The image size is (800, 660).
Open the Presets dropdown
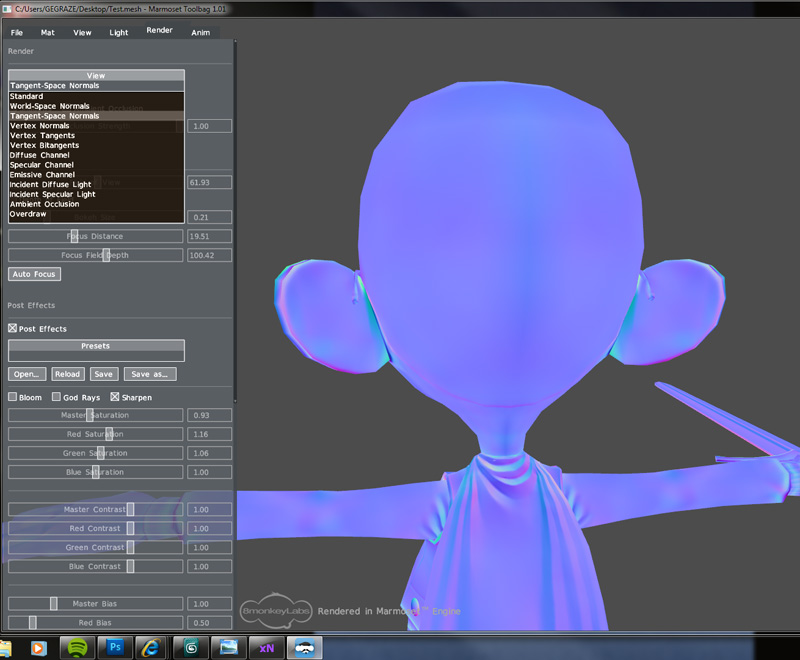[x=96, y=351]
